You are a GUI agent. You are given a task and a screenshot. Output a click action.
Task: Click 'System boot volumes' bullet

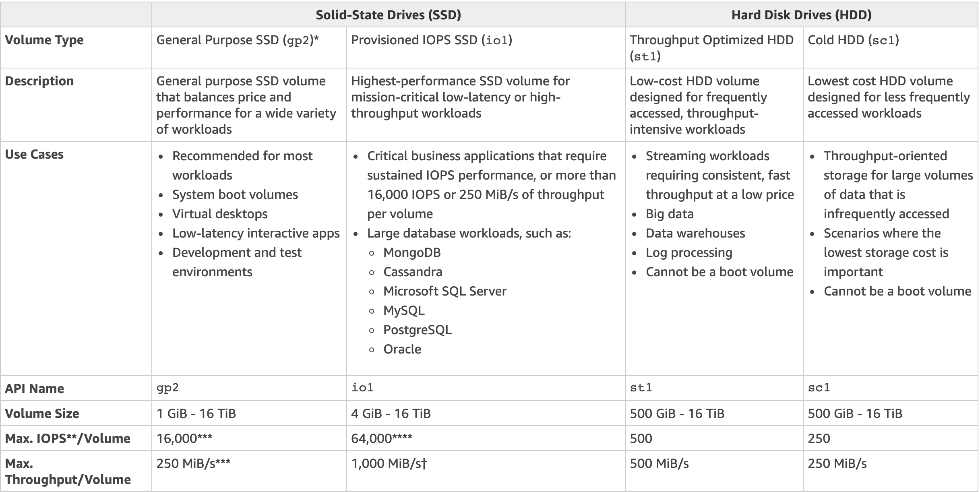tap(235, 194)
